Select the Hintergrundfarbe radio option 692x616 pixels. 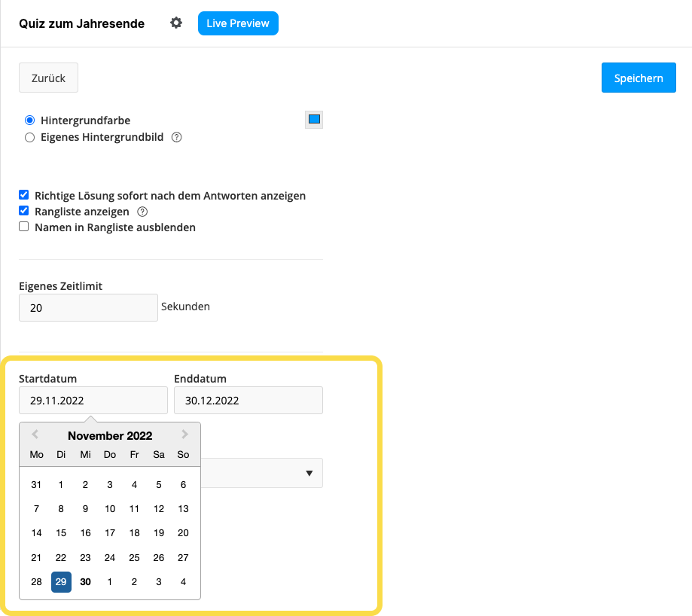point(29,120)
